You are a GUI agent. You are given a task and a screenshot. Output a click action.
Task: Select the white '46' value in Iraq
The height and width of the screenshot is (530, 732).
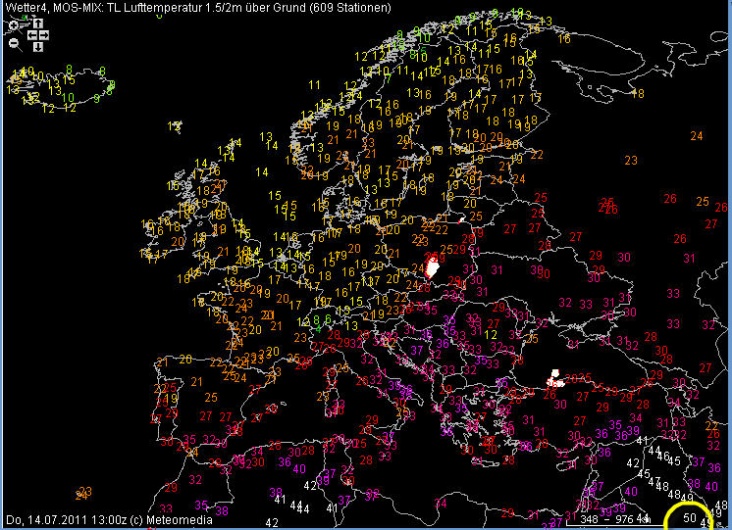pos(663,456)
